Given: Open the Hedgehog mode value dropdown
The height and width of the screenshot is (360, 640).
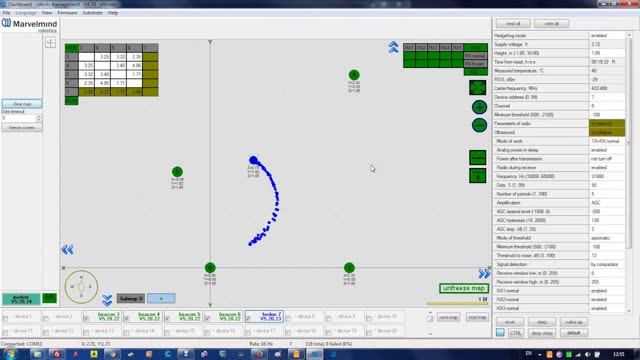Looking at the screenshot, I should (607, 36).
